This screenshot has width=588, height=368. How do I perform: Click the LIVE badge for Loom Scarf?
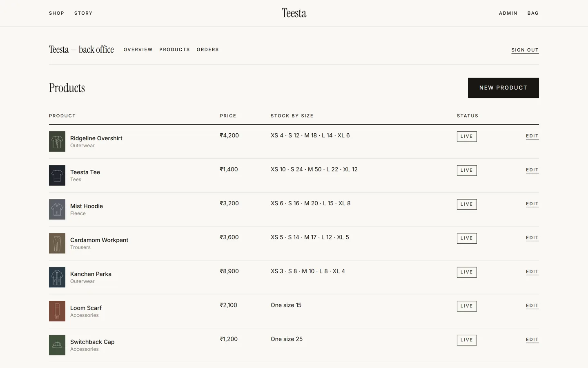coord(467,306)
